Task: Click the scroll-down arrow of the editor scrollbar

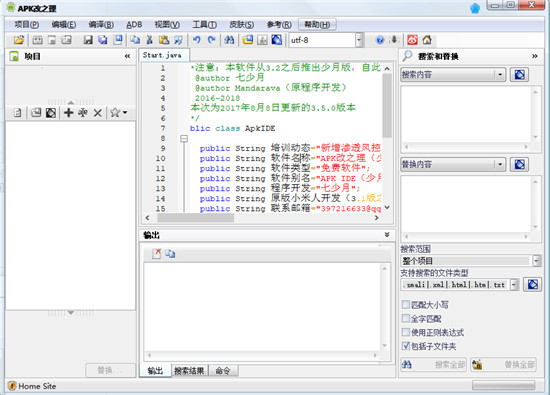Action: click(x=387, y=207)
